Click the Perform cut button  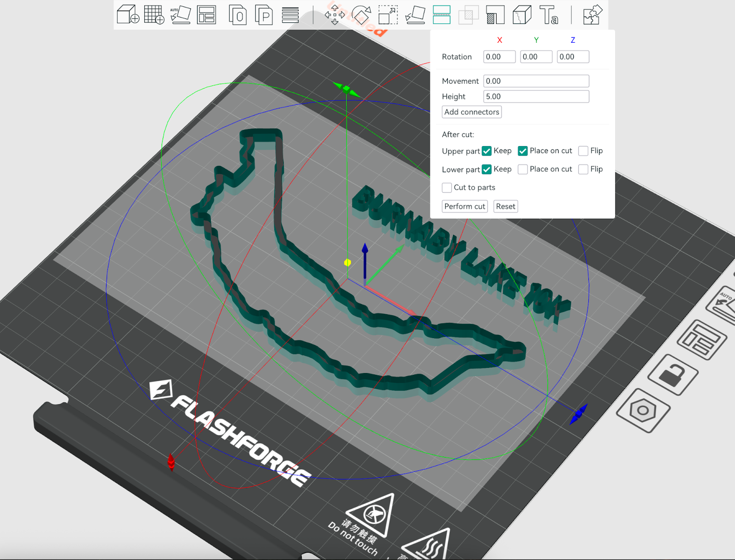pyautogui.click(x=464, y=207)
